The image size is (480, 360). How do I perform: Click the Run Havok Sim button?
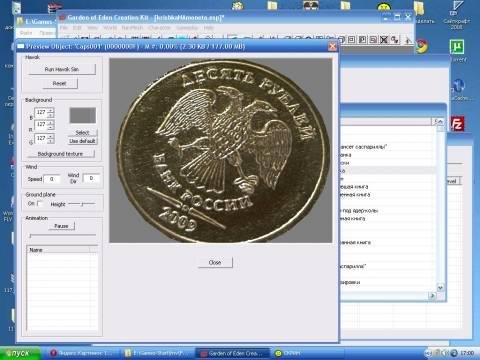pyautogui.click(x=62, y=69)
